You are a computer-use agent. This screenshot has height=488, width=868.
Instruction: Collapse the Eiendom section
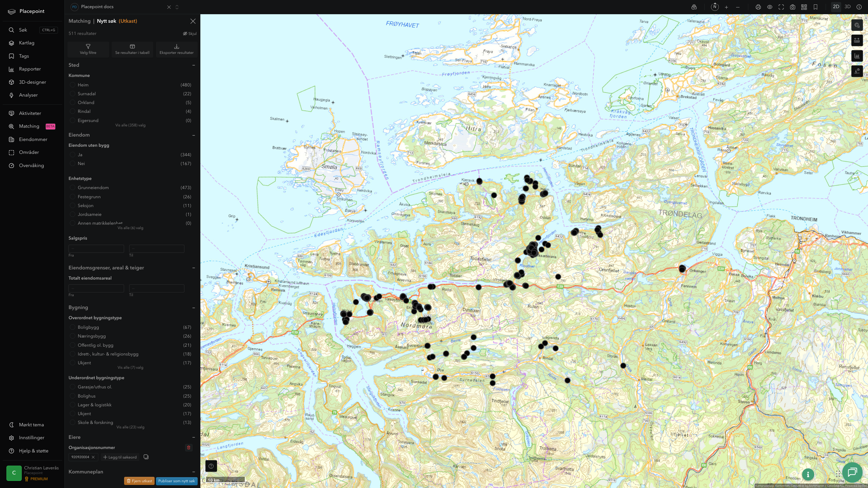coord(194,135)
